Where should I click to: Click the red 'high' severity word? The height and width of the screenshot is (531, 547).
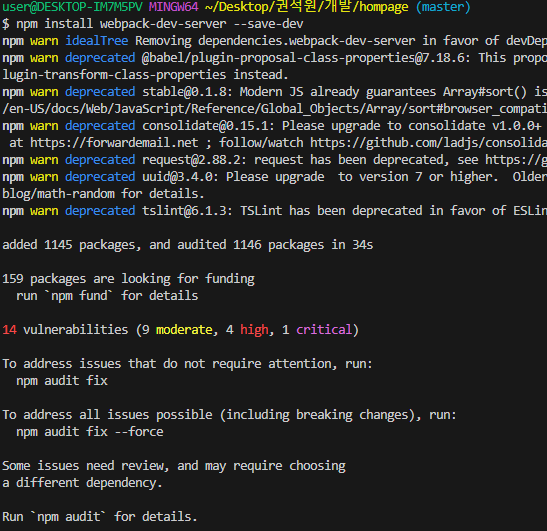point(254,330)
